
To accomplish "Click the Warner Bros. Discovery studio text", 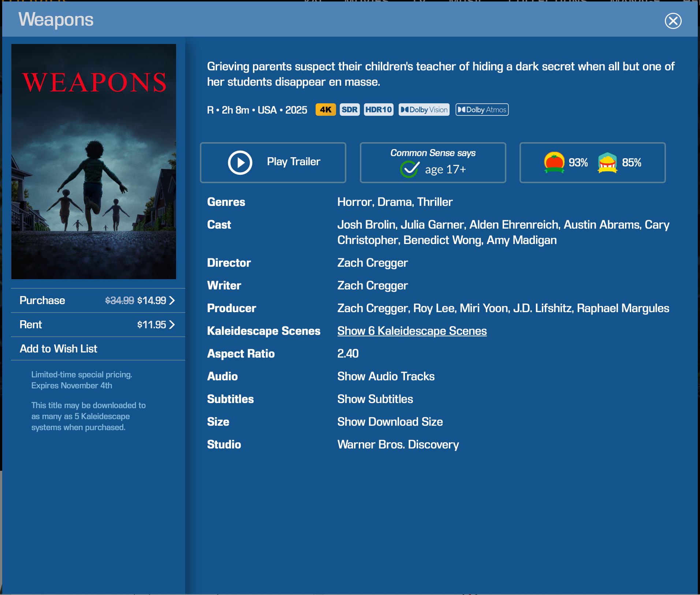I will 398,444.
